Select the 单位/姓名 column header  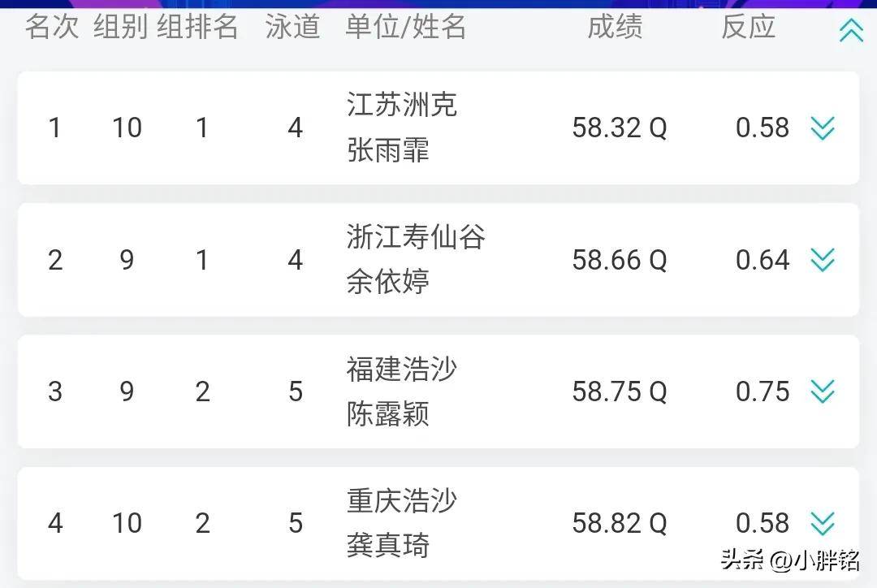405,27
